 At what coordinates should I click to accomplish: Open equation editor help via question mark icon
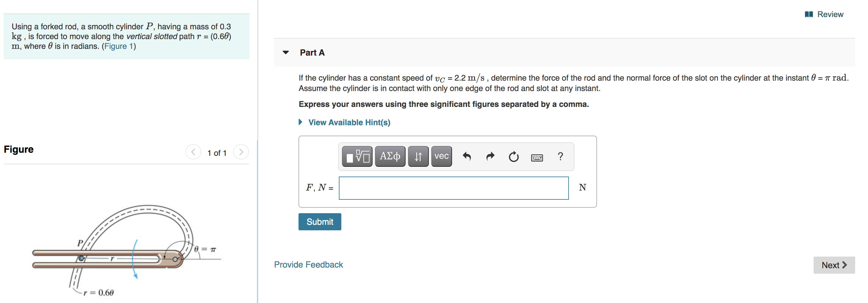coord(560,156)
